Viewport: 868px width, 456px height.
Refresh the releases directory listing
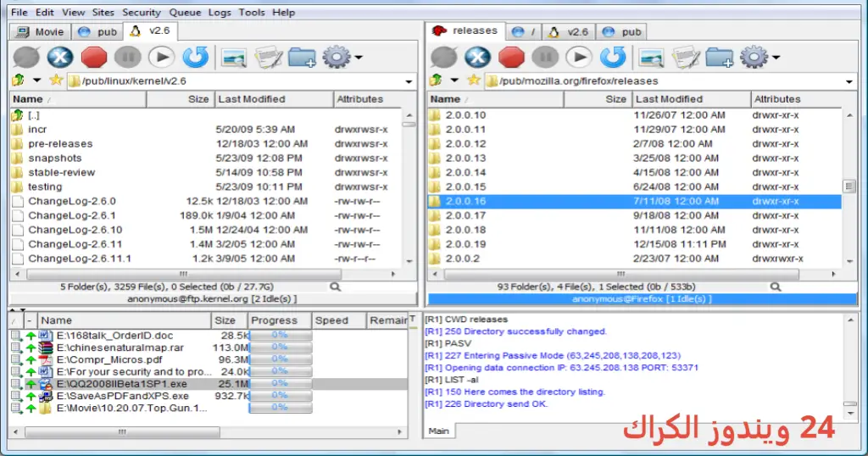tap(613, 57)
